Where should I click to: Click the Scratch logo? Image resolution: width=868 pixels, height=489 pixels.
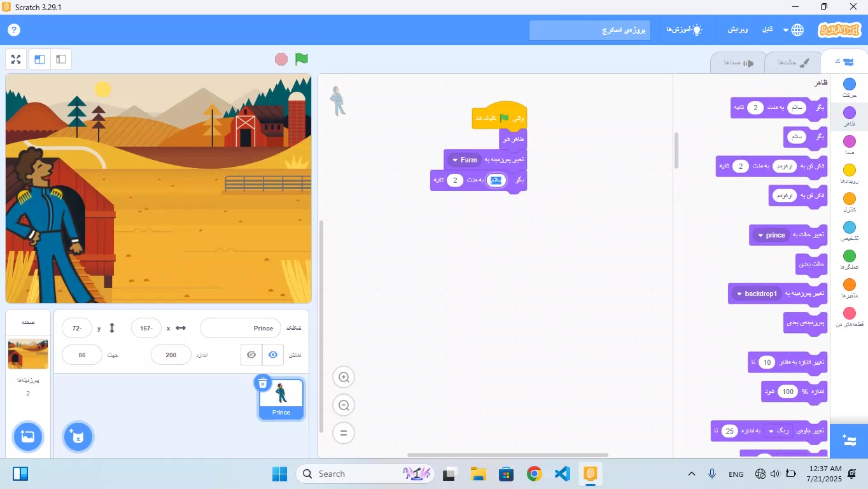[839, 30]
